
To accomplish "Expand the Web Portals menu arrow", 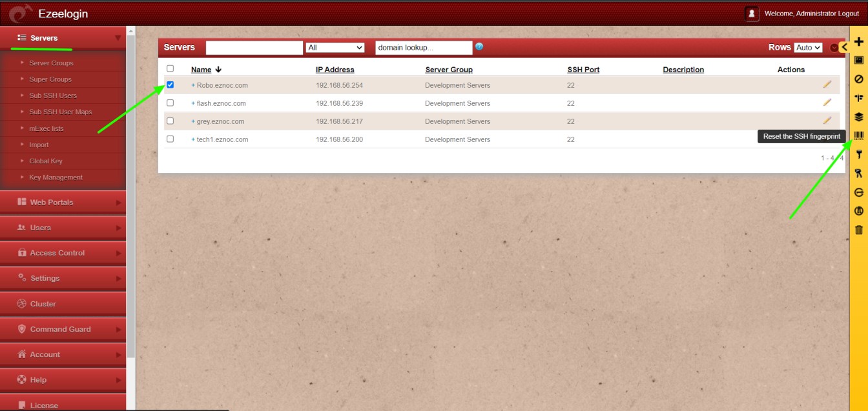I will [118, 203].
